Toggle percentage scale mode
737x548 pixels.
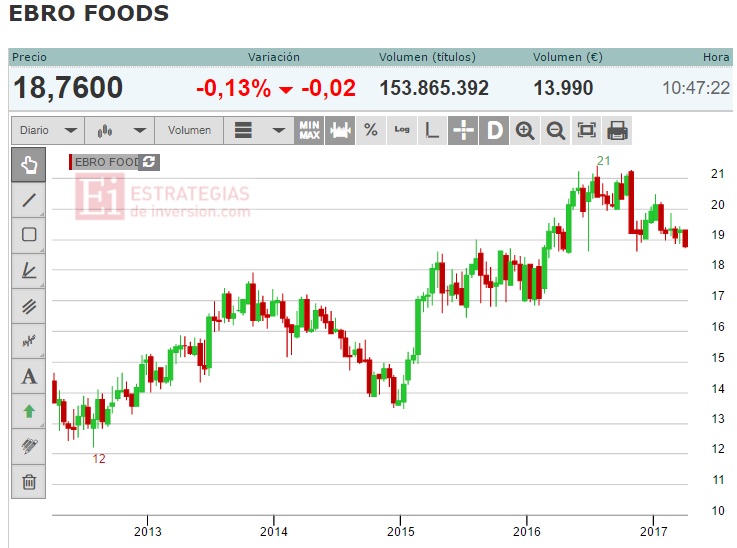point(371,130)
